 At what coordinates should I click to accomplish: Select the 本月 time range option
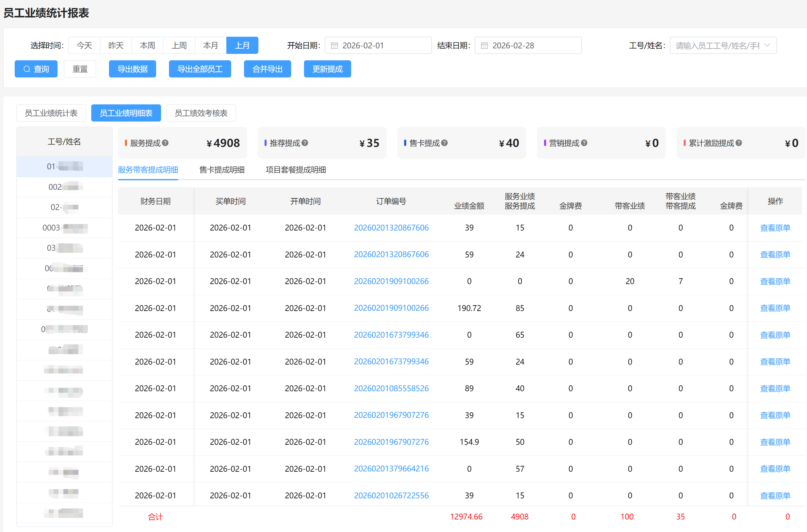210,46
